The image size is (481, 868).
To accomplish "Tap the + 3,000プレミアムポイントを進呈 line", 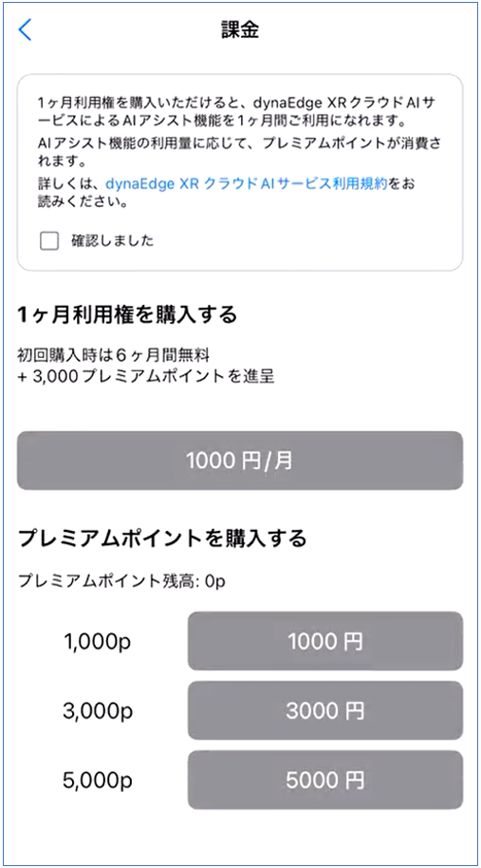I will 146,378.
